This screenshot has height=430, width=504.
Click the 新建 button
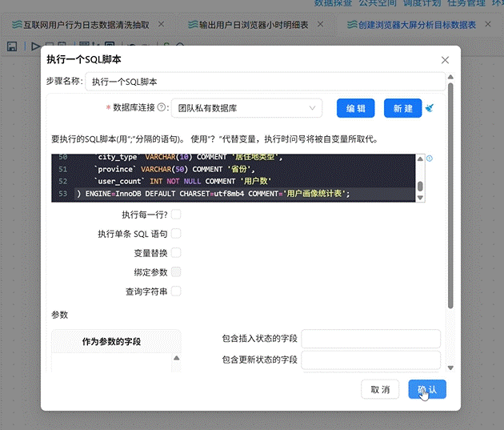coord(403,108)
